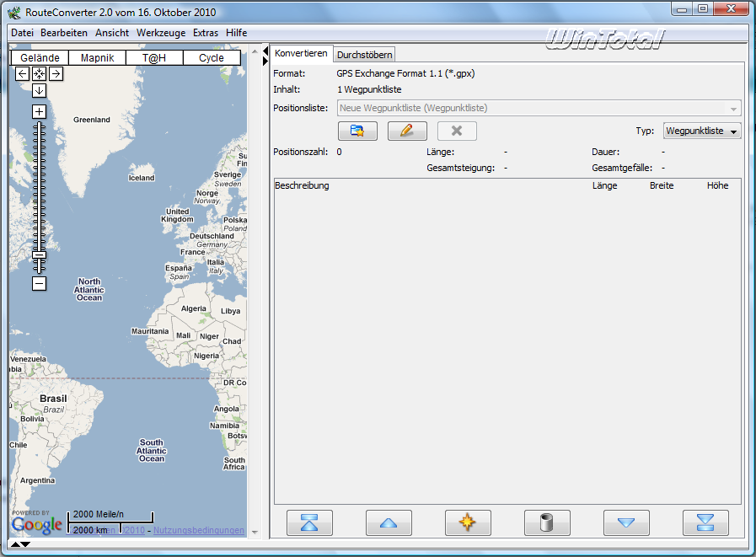Expand the Positionsliste combo box

734,109
